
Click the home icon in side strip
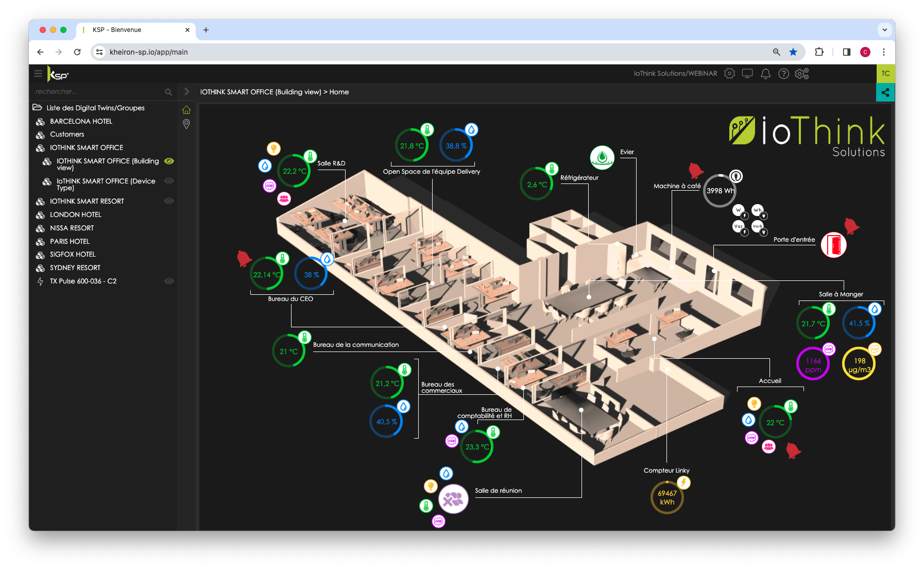(x=186, y=110)
